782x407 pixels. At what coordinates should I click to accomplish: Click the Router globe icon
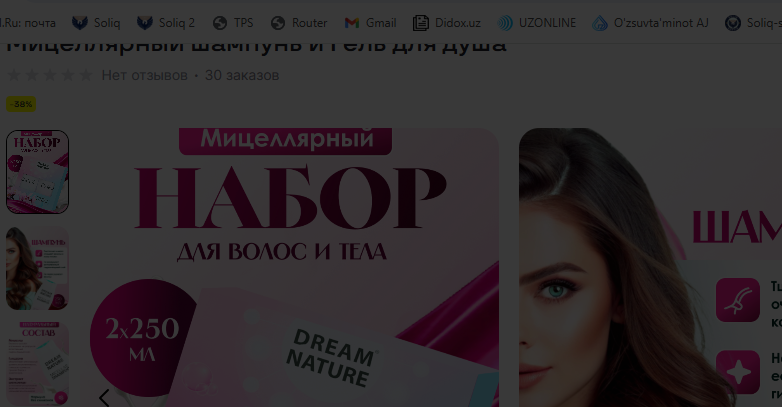coord(278,23)
